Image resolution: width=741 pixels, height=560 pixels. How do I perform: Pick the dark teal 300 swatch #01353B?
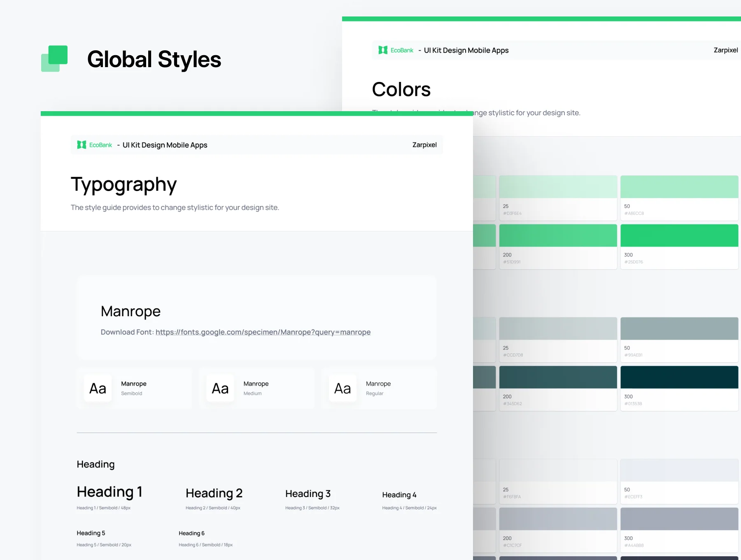[679, 388]
